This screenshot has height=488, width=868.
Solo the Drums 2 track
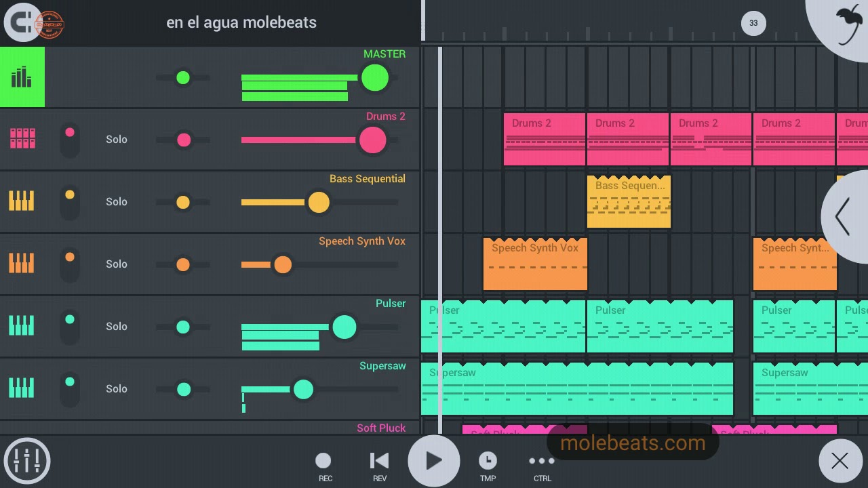(116, 139)
